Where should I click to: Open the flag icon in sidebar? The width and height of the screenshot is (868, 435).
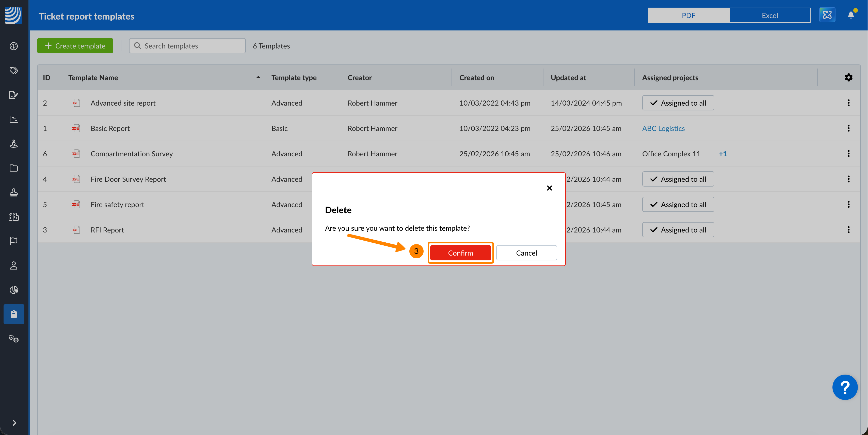pos(13,241)
